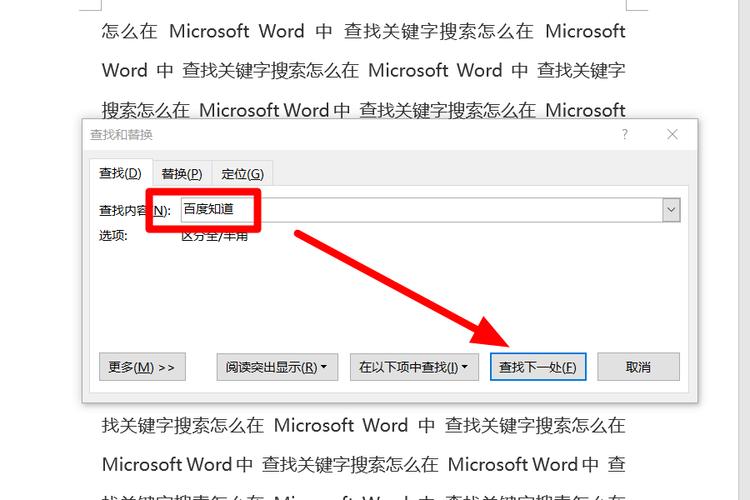Click the 取消 button

point(639,367)
